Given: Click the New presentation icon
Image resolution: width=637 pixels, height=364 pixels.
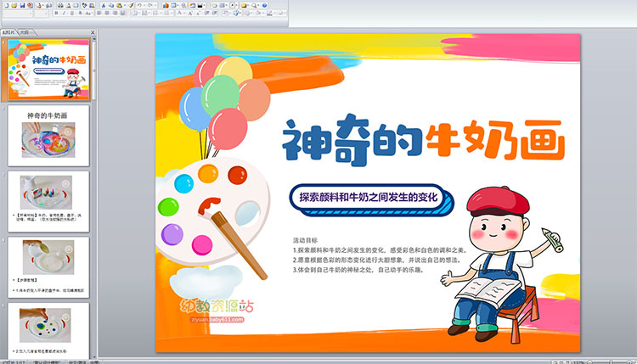Looking at the screenshot, I should point(7,5).
